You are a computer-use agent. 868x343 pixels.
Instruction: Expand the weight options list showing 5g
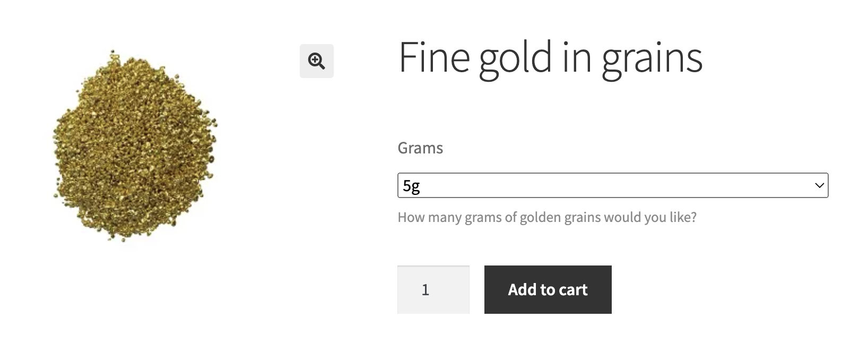click(x=613, y=185)
